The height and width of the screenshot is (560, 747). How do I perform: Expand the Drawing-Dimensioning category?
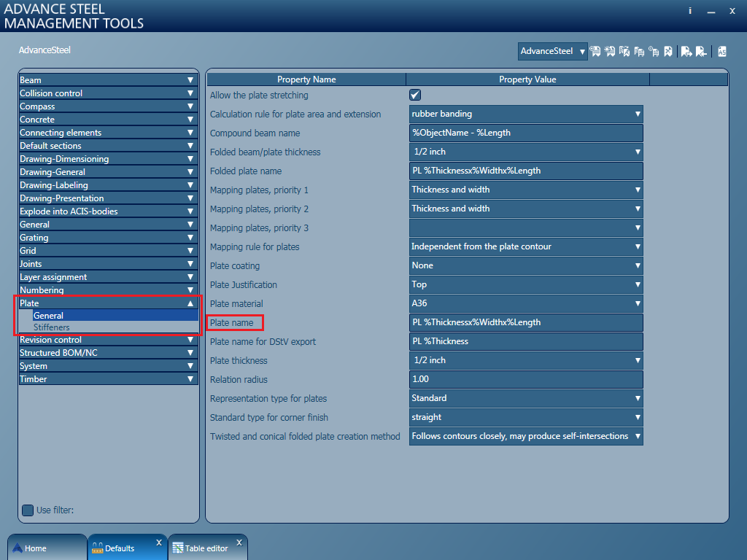coord(108,158)
